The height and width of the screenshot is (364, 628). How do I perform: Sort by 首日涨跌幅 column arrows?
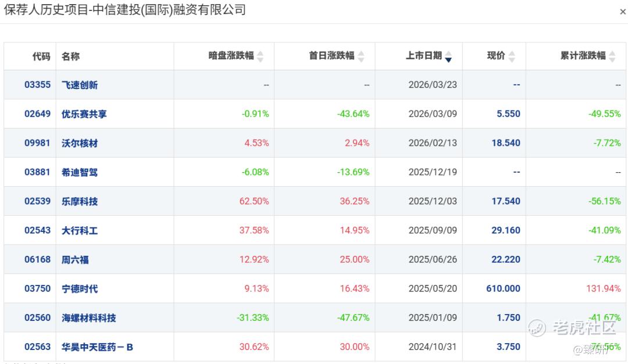(x=361, y=56)
